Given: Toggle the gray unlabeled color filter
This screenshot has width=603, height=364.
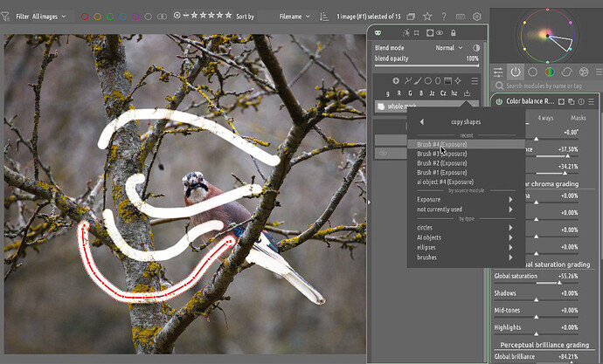Looking at the screenshot, I should [149, 17].
